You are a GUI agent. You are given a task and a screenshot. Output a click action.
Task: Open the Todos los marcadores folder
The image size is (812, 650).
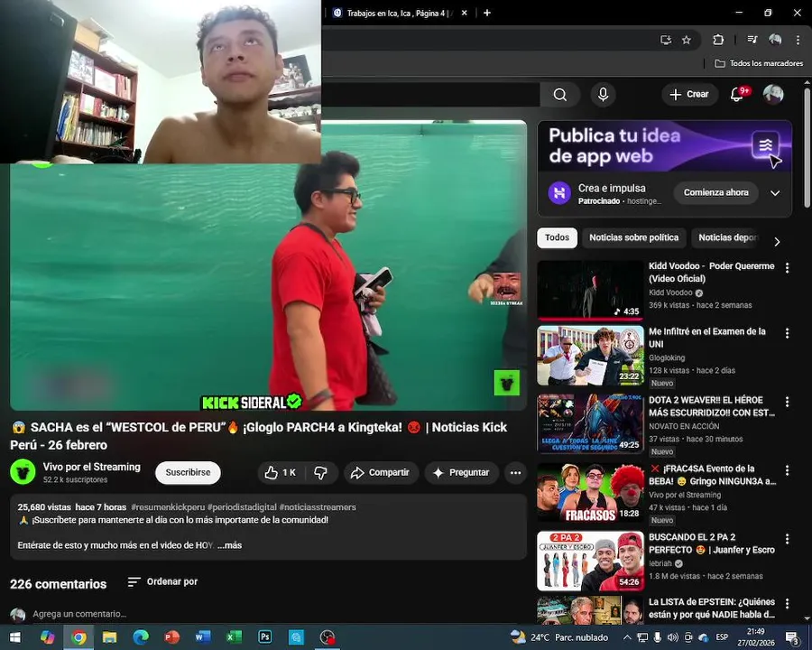[759, 63]
